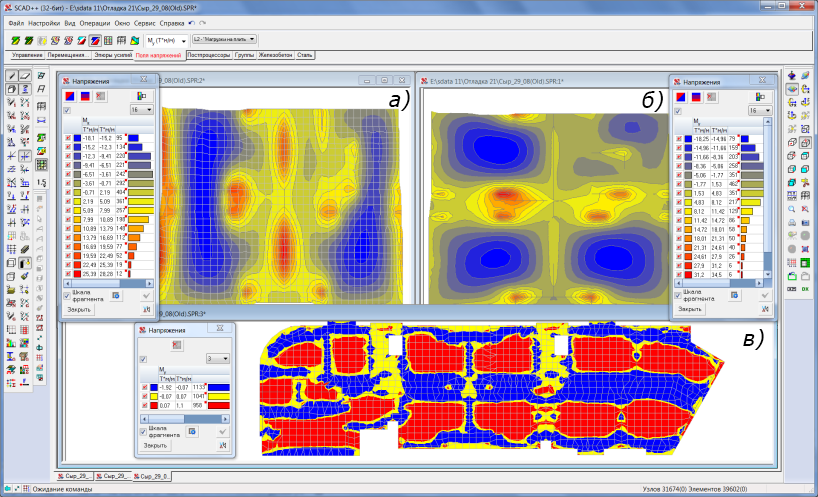
Task: Uncheck the -18.1 to -15.2 range checkbox
Action: 67,137
